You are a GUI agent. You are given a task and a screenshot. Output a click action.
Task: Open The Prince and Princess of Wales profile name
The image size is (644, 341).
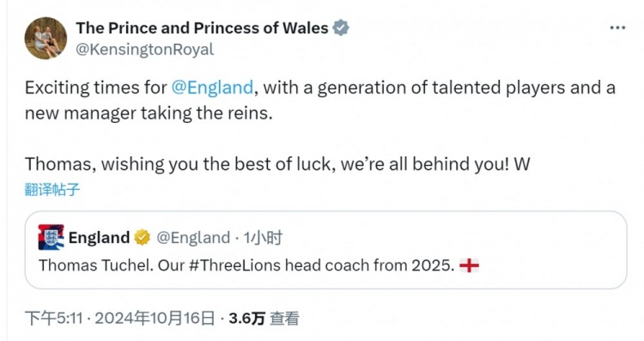(202, 28)
